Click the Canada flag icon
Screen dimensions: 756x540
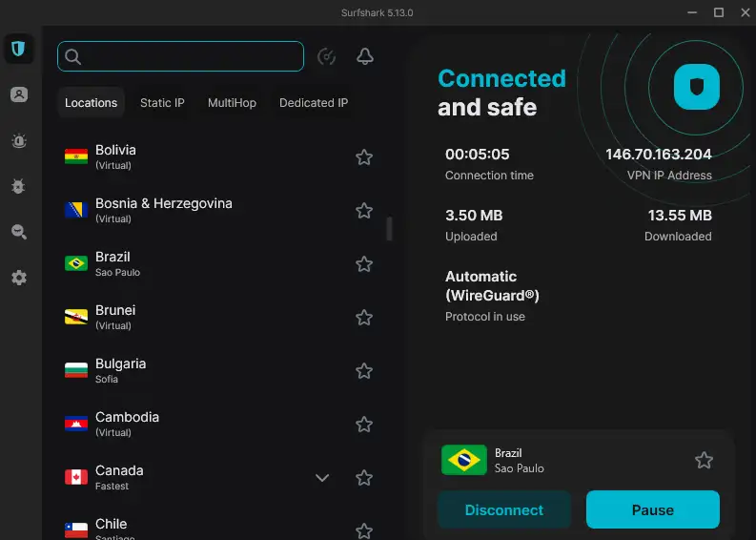76,477
